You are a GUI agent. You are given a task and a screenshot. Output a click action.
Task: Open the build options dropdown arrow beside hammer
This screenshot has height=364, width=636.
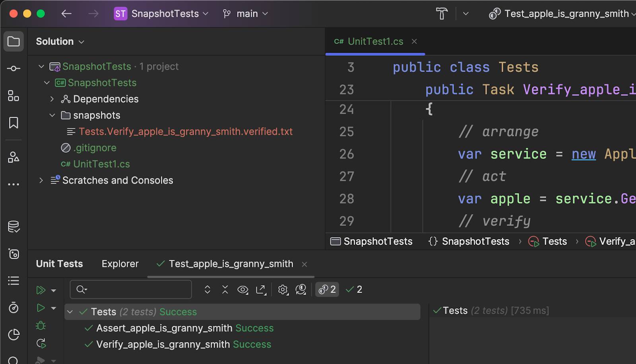[x=466, y=14]
